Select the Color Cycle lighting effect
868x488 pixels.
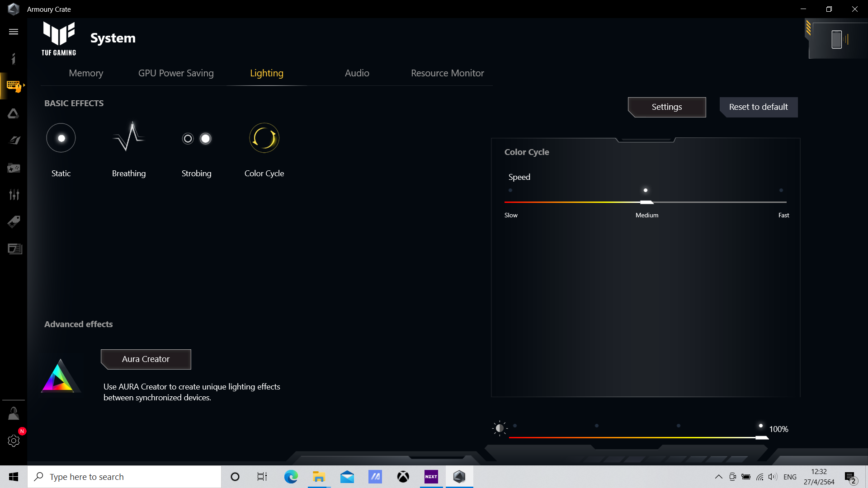click(264, 138)
